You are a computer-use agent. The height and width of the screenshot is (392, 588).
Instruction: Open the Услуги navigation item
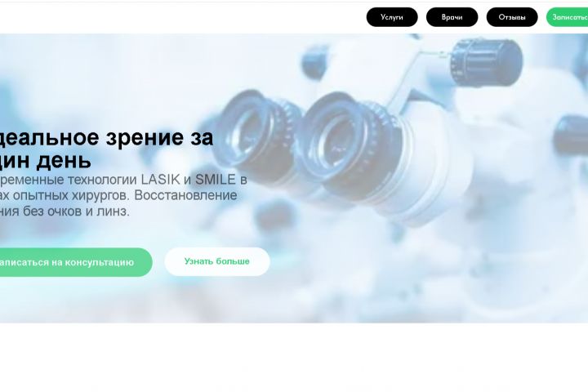pyautogui.click(x=392, y=17)
